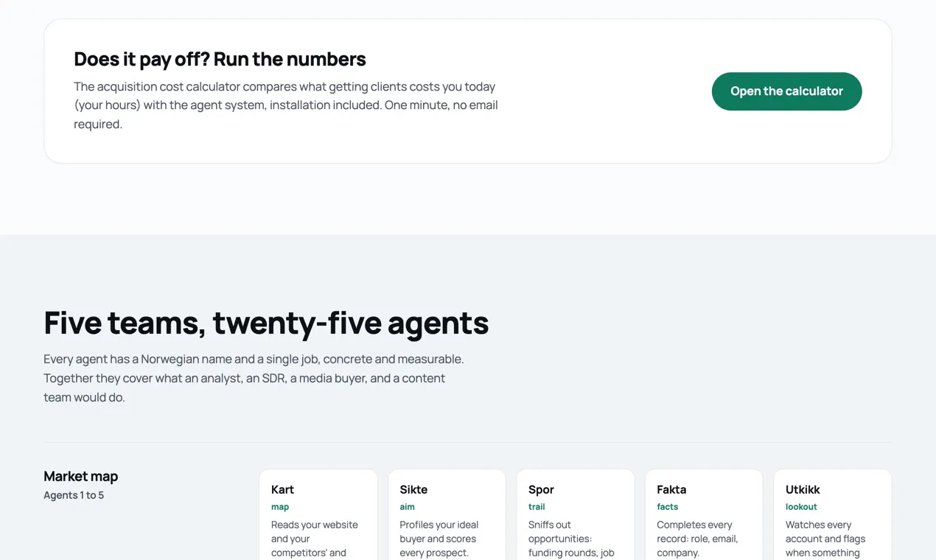Click the 'Every agent has a Norwegian name' paragraph

coord(254,378)
